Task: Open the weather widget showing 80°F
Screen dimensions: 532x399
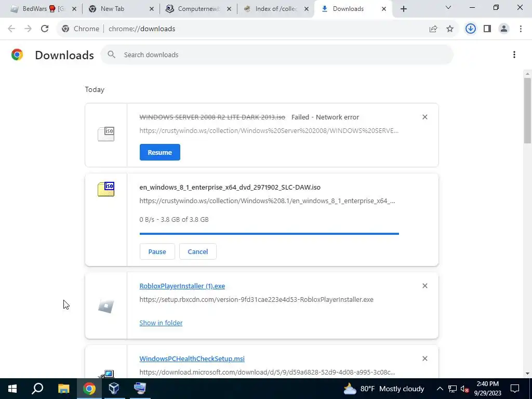Action: click(383, 389)
